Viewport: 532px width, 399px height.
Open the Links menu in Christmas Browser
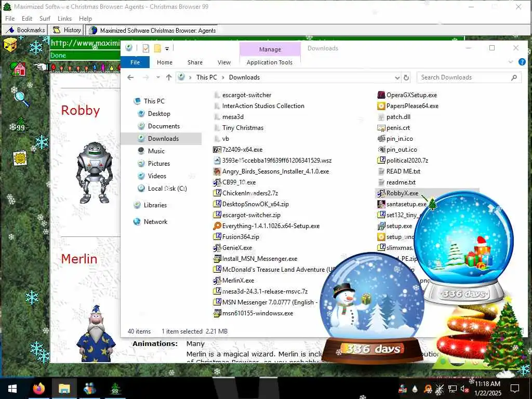64,18
